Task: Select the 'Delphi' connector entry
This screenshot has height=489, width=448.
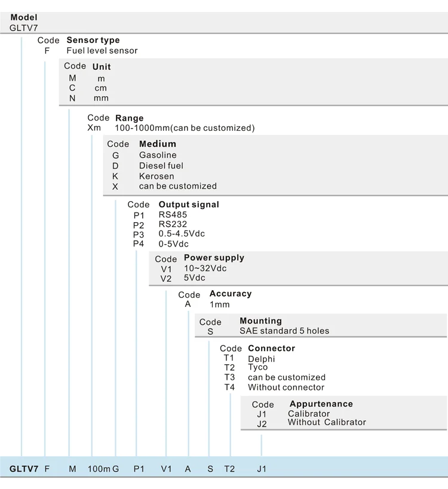Action: point(262,359)
